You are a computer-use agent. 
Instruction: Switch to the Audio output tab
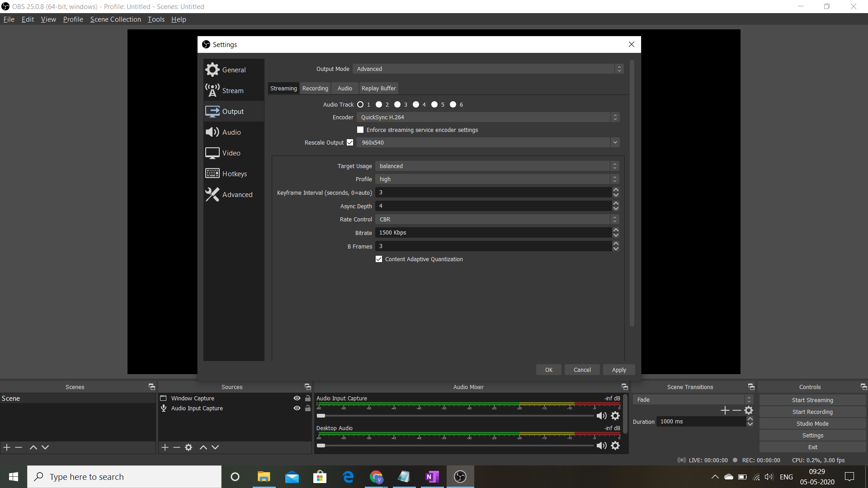(345, 88)
